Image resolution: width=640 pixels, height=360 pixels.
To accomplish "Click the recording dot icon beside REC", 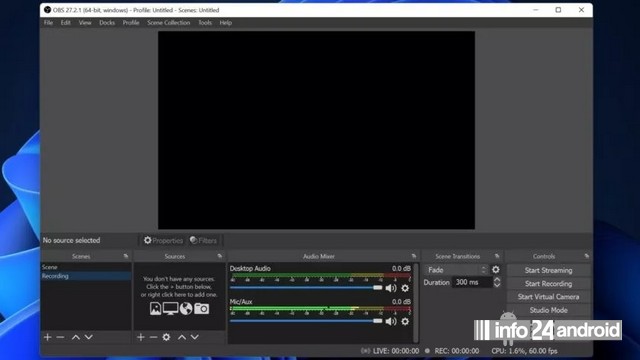I will 427,351.
